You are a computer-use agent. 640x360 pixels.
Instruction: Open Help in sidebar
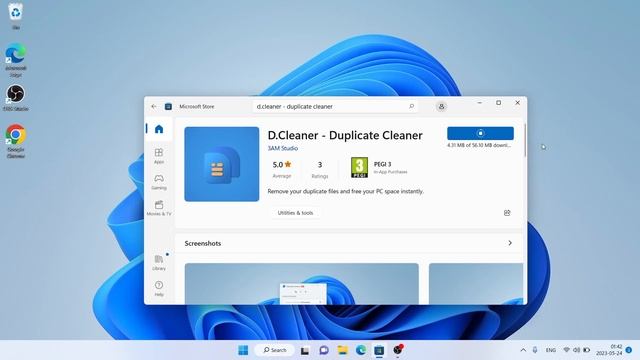159,288
